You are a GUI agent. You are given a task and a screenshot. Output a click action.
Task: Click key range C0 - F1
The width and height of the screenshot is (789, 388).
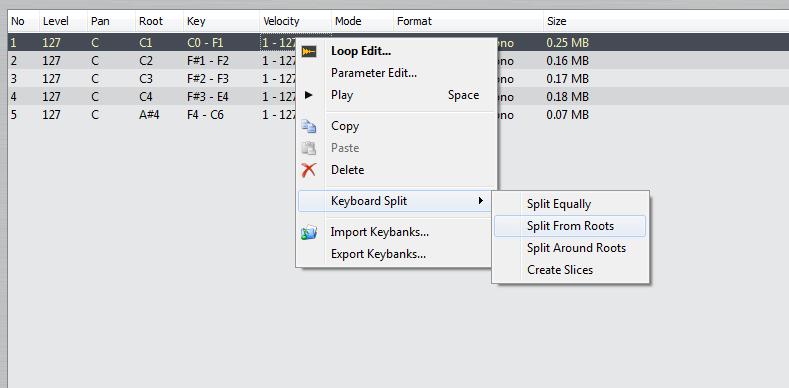[205, 43]
